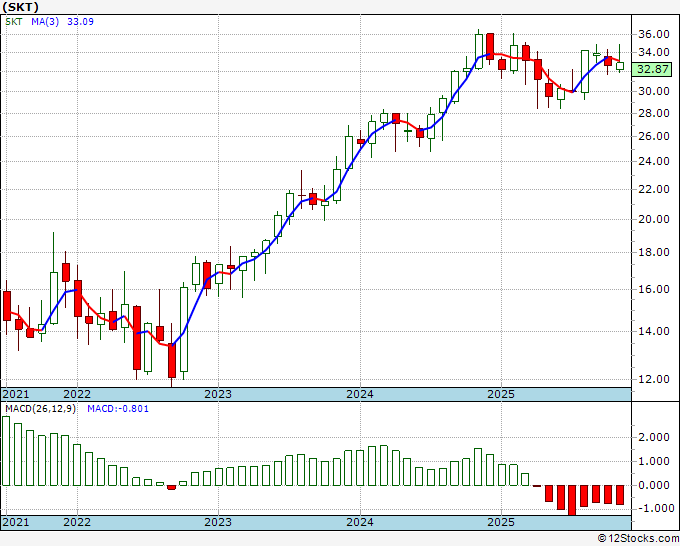Click 2022 on the MACD timeline
Image resolution: width=680 pixels, height=546 pixels.
tap(77, 522)
